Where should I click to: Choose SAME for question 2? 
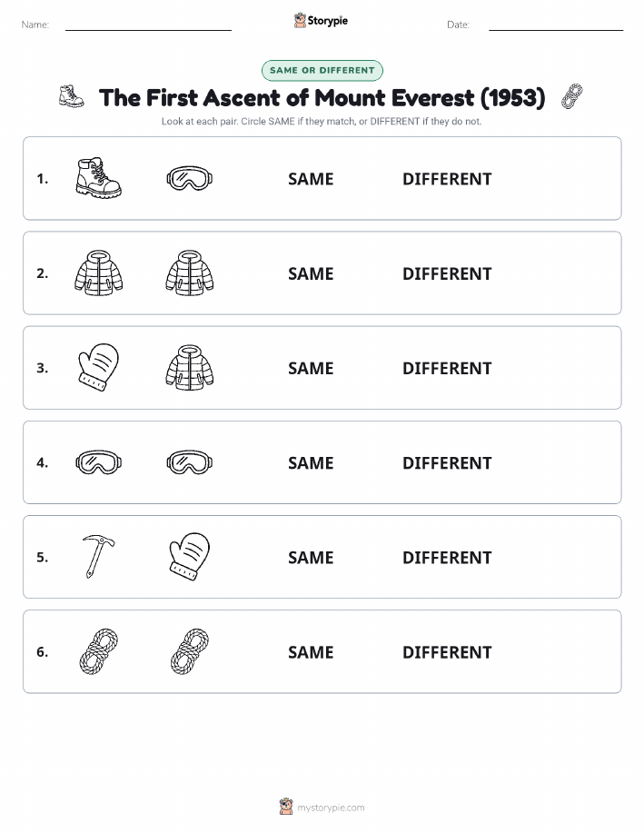pos(311,273)
